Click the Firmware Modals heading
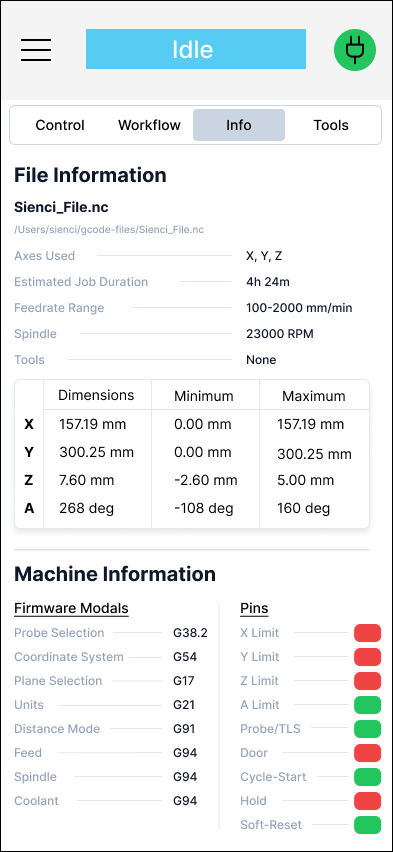 pyautogui.click(x=71, y=608)
